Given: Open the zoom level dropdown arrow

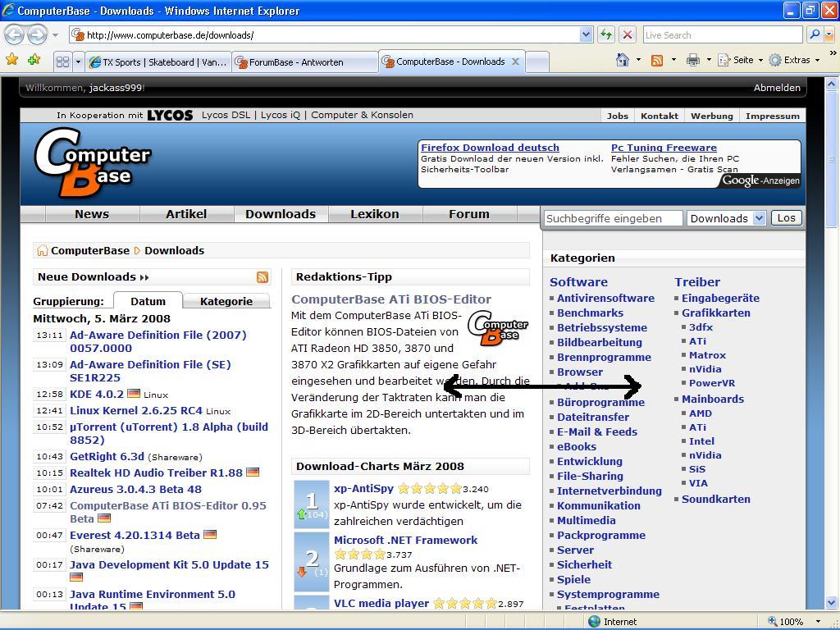Looking at the screenshot, I should click(x=818, y=622).
